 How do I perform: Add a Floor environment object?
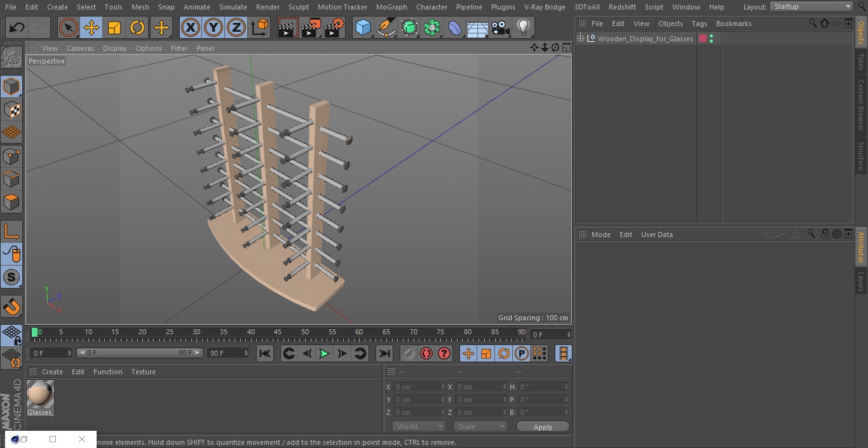pyautogui.click(x=478, y=27)
